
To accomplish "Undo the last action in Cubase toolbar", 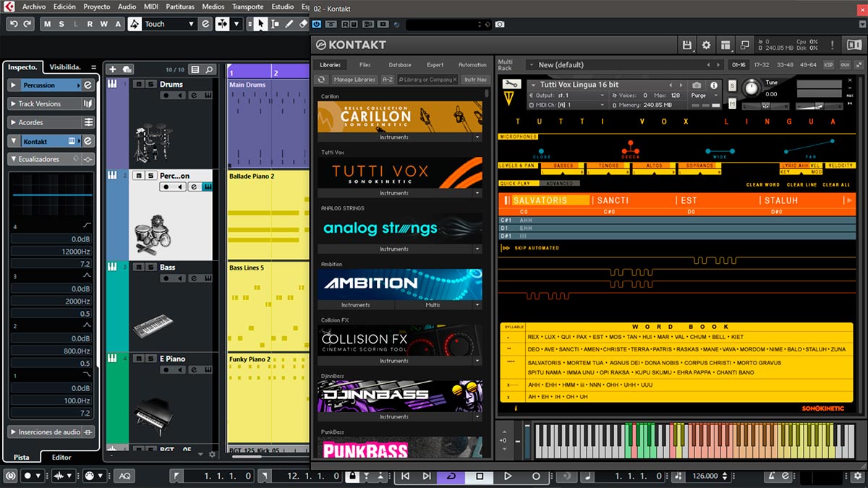I will (x=14, y=24).
